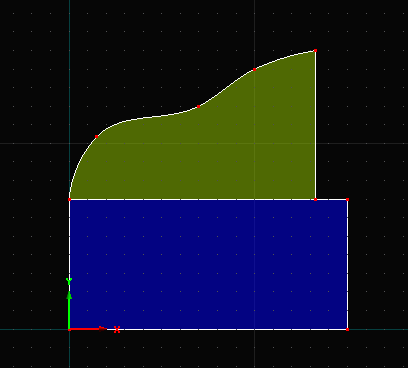Select the bottom-right corner point of blue rectangle

pyautogui.click(x=348, y=329)
